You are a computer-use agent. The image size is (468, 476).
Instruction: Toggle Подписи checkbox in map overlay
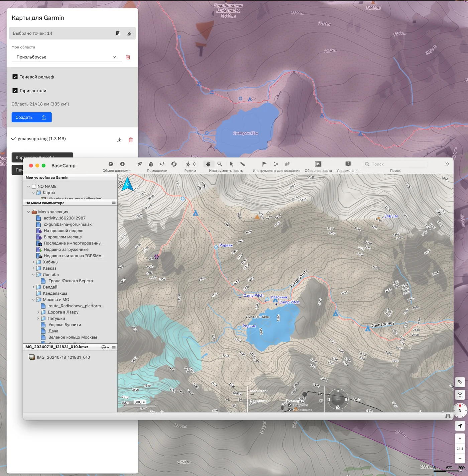point(290,405)
